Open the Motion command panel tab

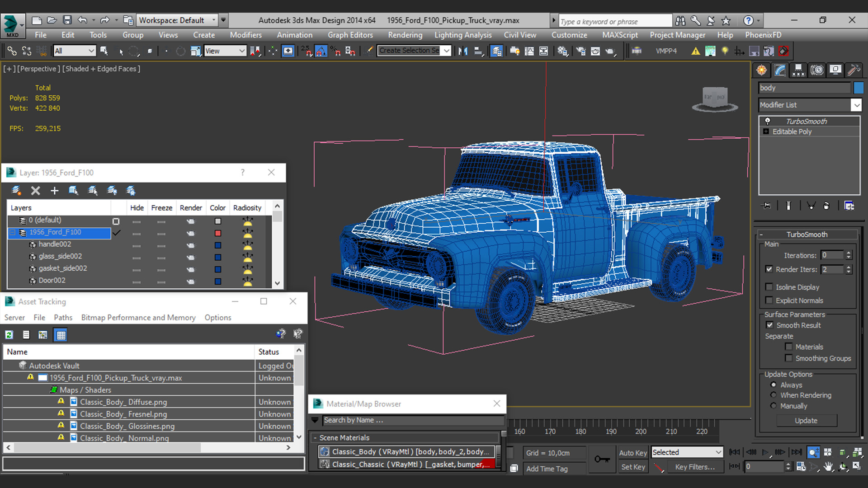tap(817, 70)
